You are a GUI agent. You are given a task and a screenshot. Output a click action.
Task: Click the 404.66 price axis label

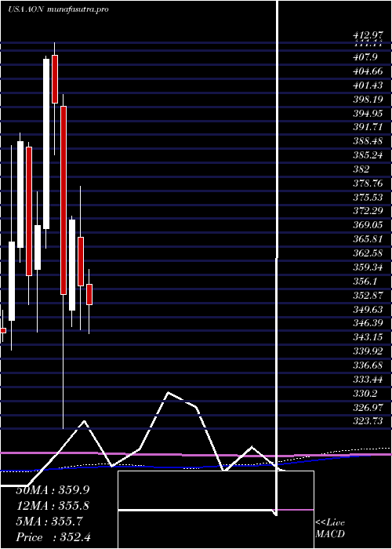tap(368, 71)
